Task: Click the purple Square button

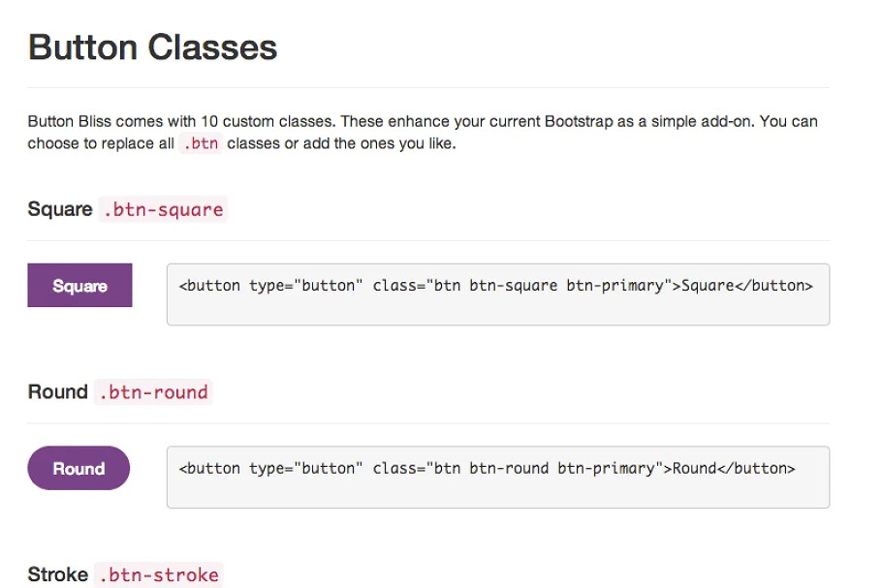Action: point(79,286)
